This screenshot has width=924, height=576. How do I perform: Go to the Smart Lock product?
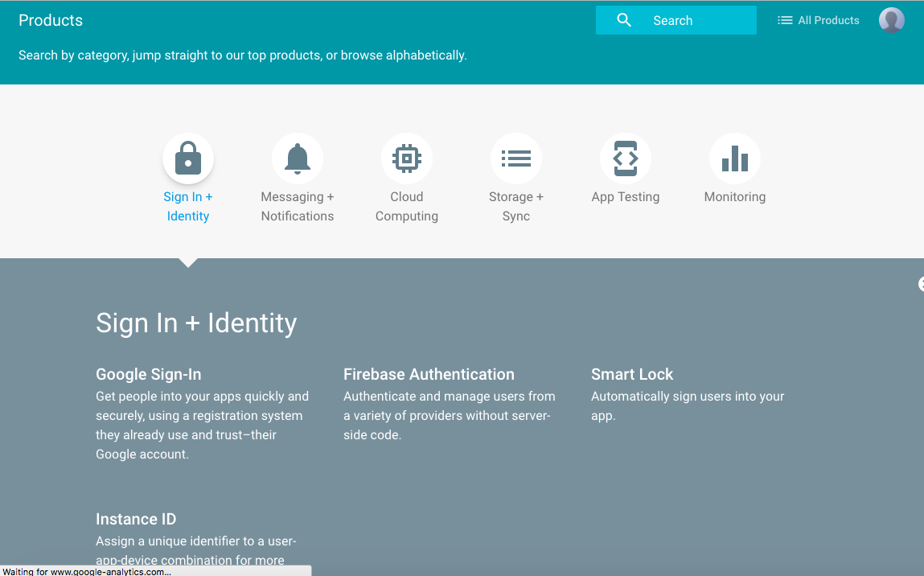click(632, 374)
